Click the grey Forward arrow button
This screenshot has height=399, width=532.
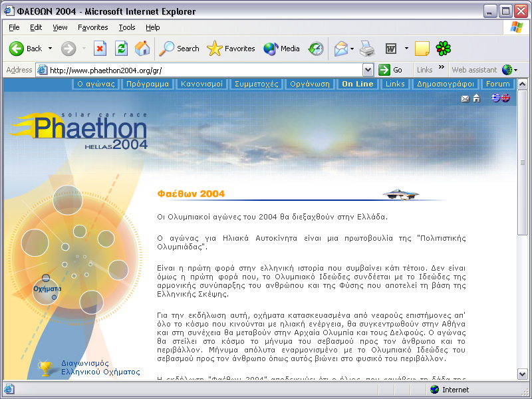click(x=68, y=49)
